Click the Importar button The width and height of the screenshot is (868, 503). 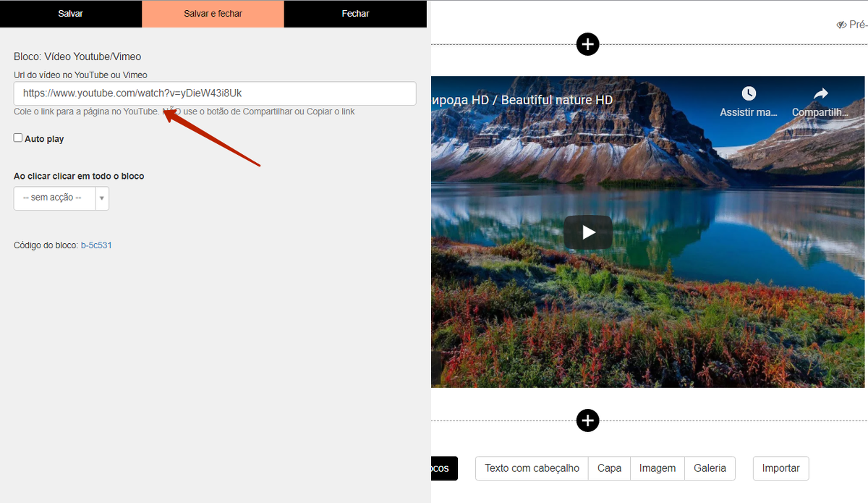pos(780,468)
